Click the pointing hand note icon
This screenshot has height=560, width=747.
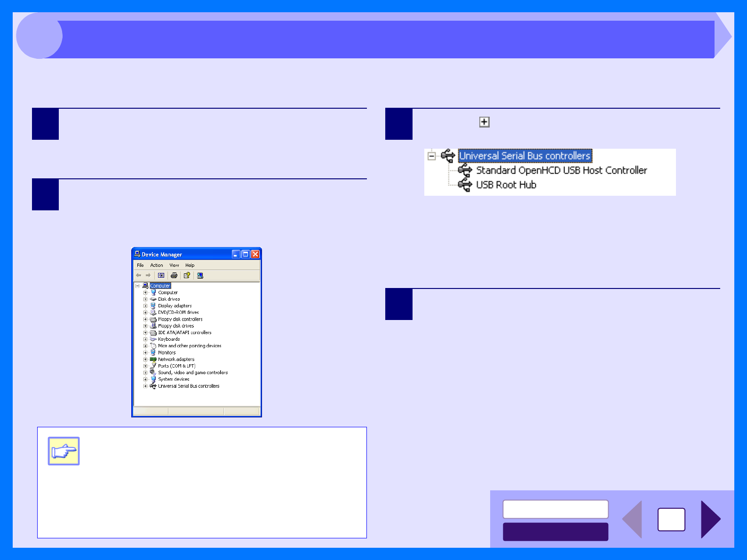pyautogui.click(x=64, y=451)
